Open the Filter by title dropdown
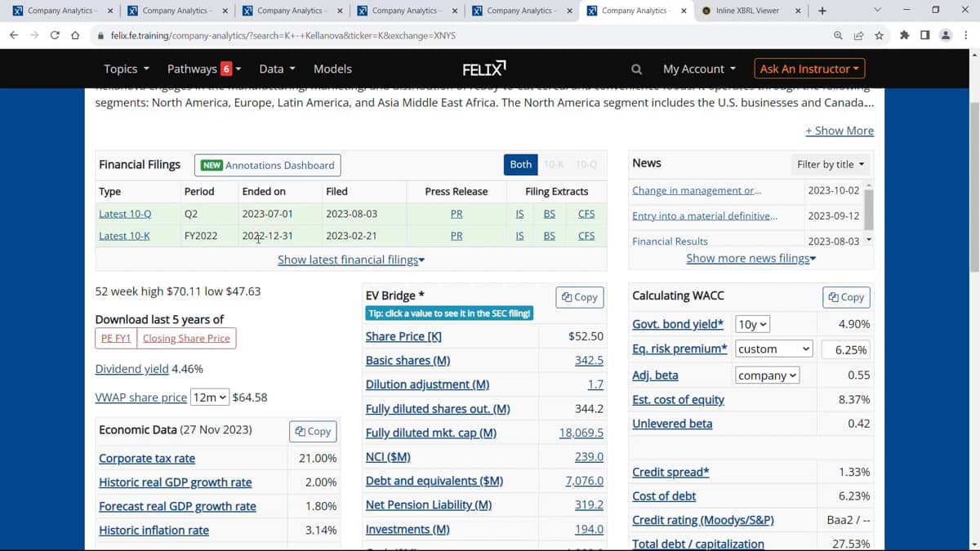Viewport: 980px width, 551px height. 831,164
